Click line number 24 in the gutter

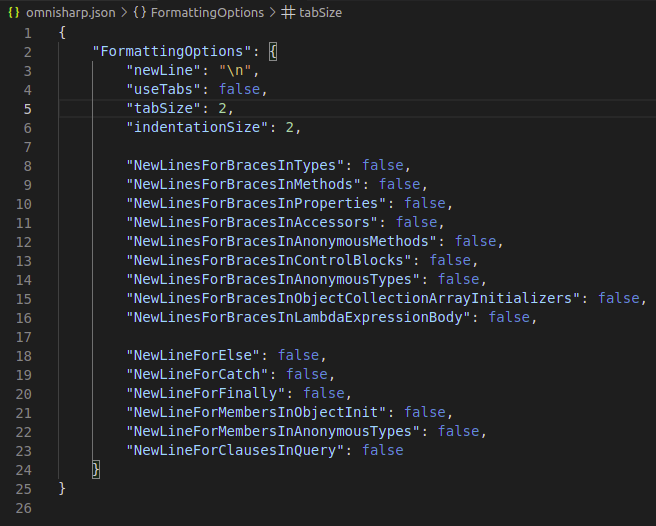(x=23, y=470)
